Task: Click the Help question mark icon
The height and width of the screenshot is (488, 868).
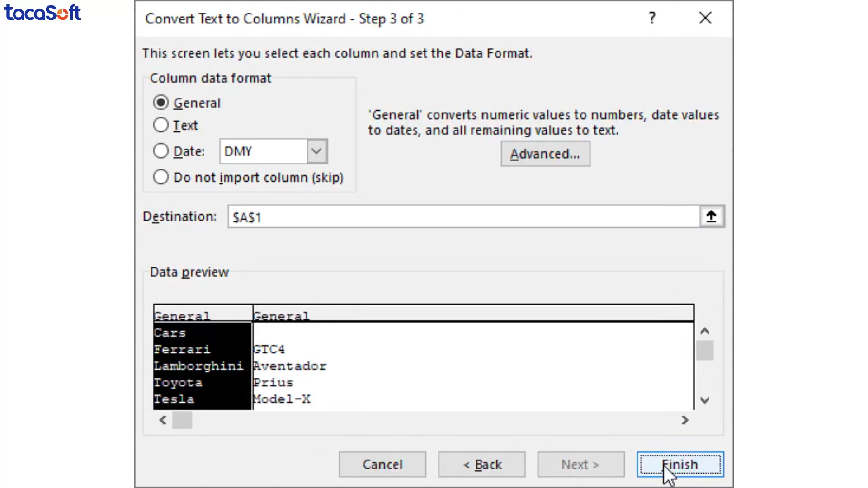Action: pyautogui.click(x=652, y=18)
